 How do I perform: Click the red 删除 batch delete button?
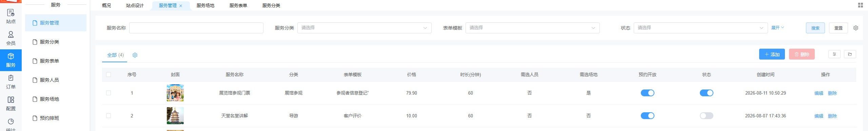pos(802,54)
